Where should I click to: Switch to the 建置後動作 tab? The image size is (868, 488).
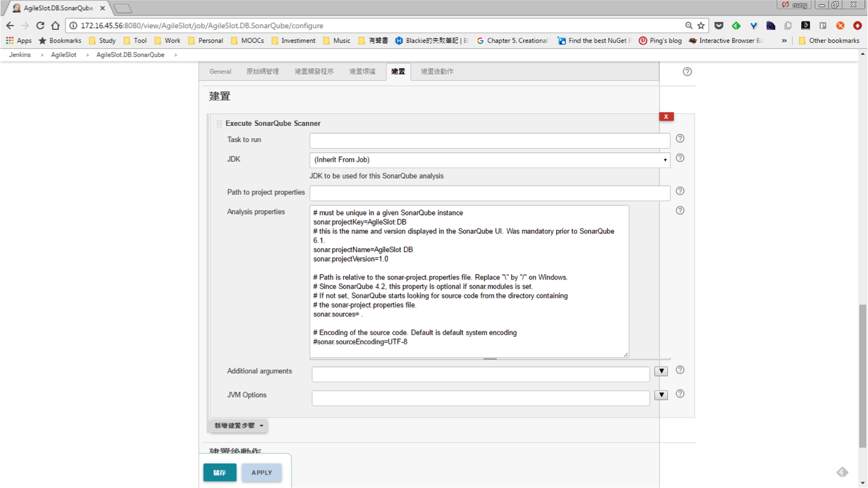tap(437, 72)
